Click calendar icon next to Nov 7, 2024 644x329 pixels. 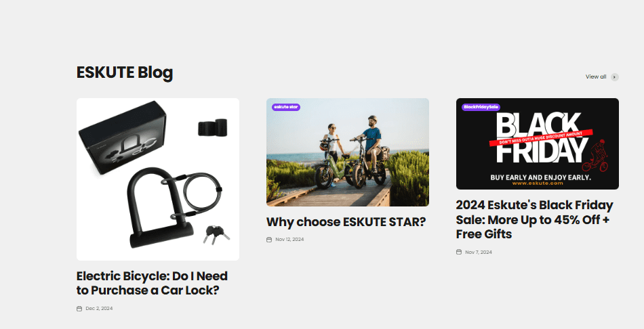point(459,252)
